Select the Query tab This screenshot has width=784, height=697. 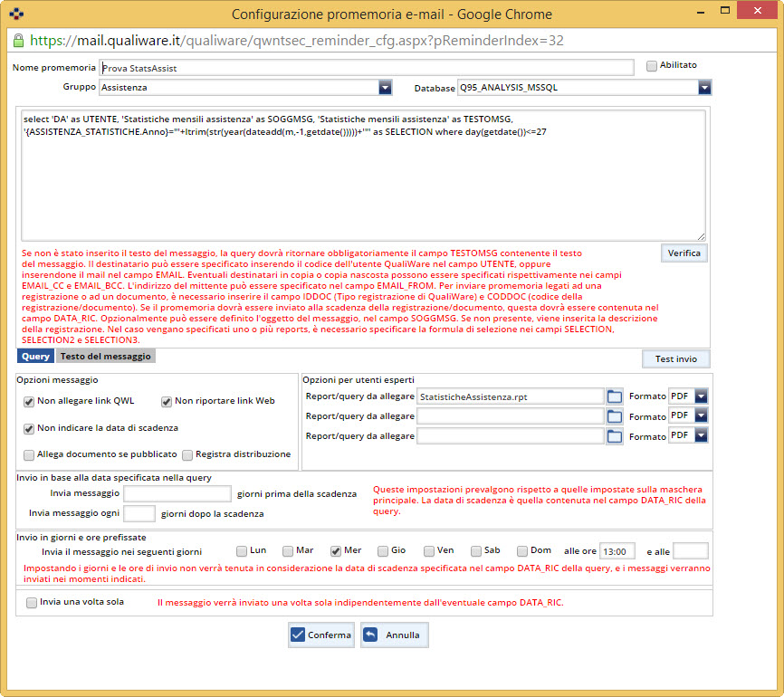(35, 357)
